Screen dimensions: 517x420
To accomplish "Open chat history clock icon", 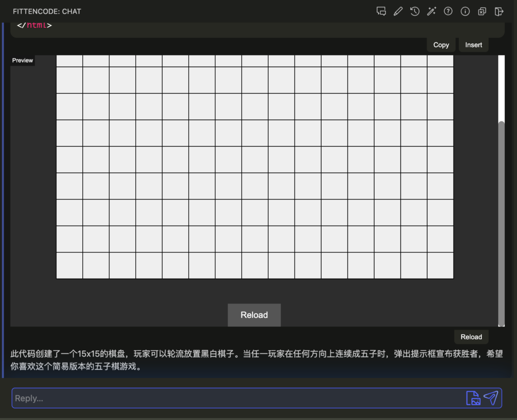I will [x=415, y=11].
